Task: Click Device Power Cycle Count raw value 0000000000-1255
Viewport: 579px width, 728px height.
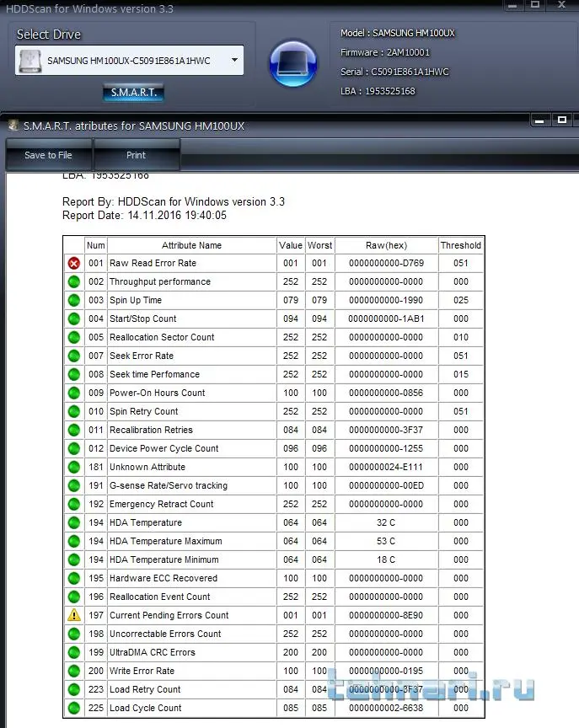Action: click(386, 448)
